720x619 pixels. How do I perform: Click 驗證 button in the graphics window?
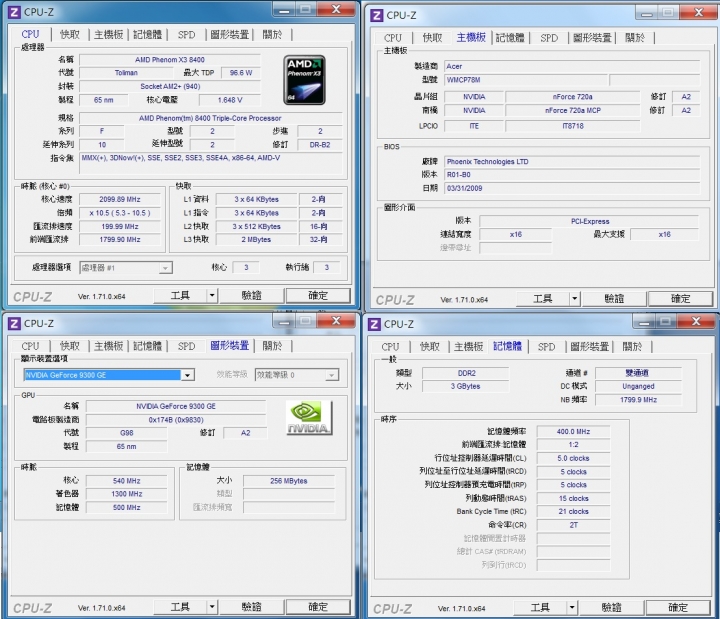[x=251, y=607]
